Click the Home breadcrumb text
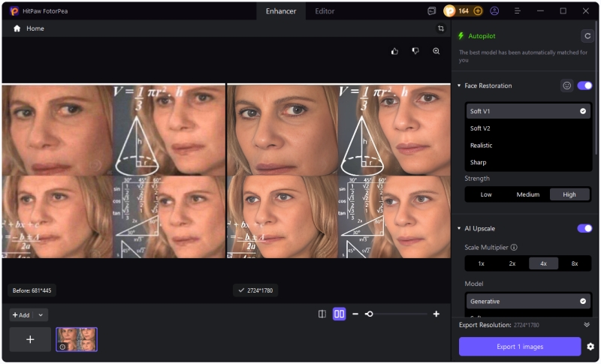The height and width of the screenshot is (364, 601). click(35, 29)
